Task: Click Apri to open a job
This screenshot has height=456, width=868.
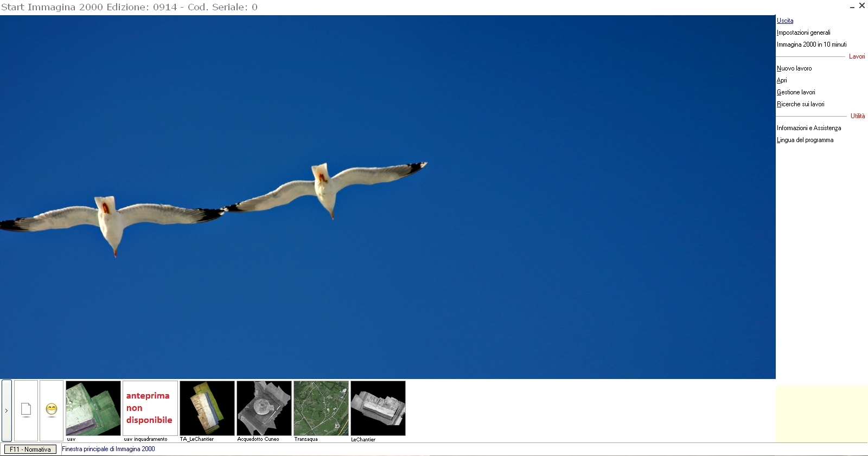Action: tap(782, 80)
